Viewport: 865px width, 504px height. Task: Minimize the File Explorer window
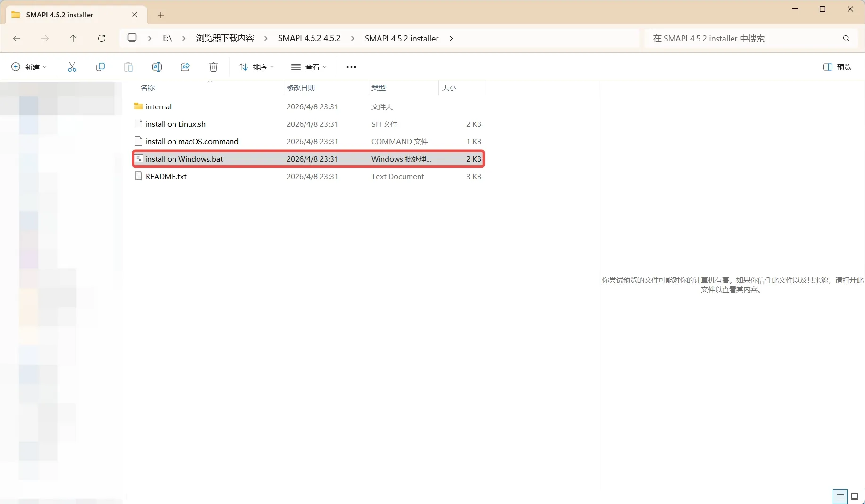click(x=795, y=9)
